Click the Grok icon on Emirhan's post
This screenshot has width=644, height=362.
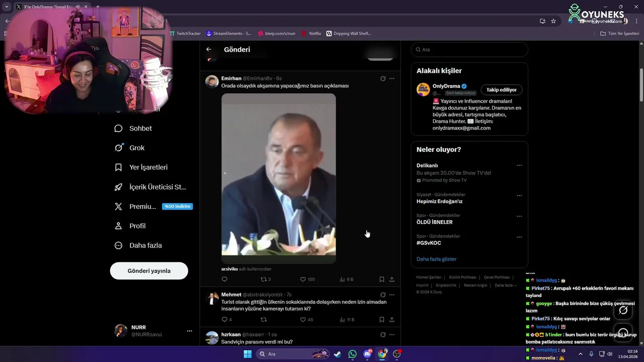(x=383, y=78)
